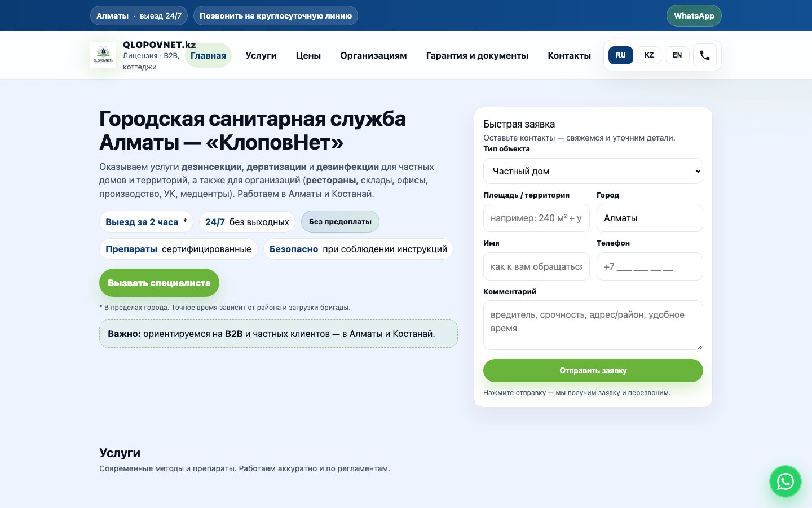Open Гарантия и документы page
Viewport: 812px width, 508px height.
[477, 55]
